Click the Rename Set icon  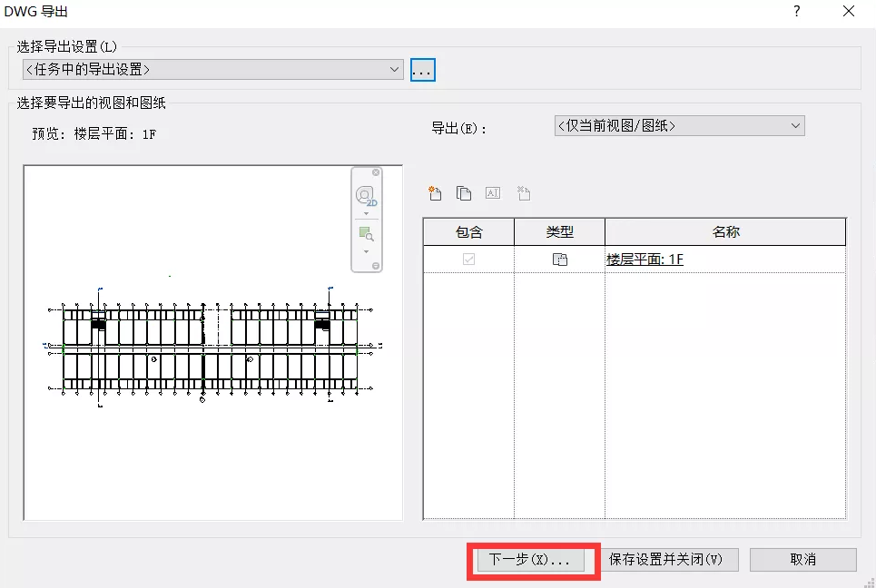tap(493, 193)
